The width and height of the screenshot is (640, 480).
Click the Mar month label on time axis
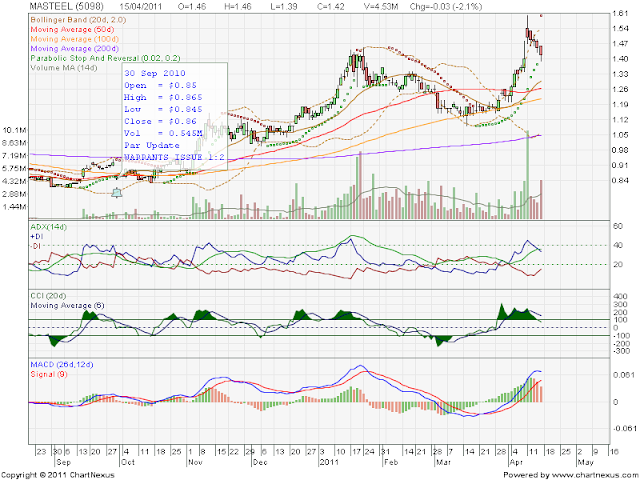coord(443,462)
